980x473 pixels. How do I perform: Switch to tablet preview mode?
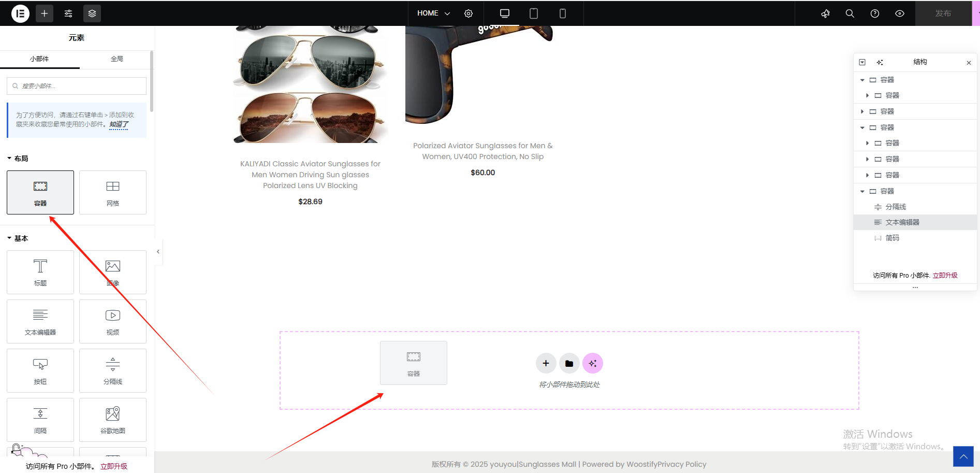coord(534,13)
